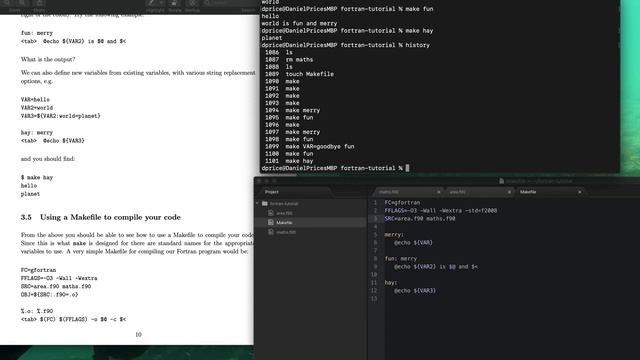Click '1087 rm maths' line in terminal
The image size is (640, 360).
289,60
